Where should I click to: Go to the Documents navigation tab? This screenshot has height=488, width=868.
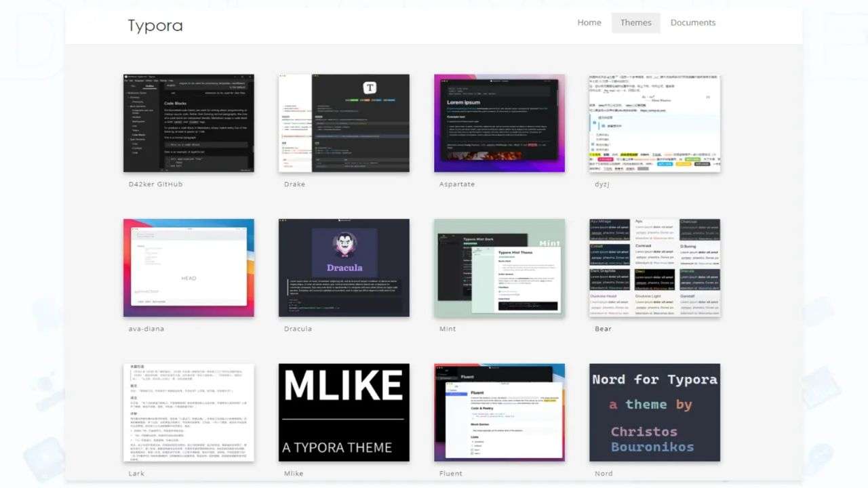point(692,22)
